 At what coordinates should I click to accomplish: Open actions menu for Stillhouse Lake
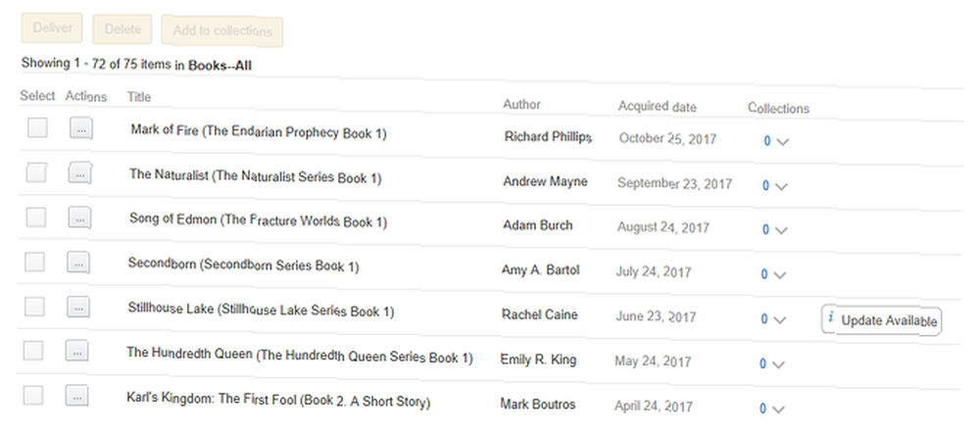(77, 307)
